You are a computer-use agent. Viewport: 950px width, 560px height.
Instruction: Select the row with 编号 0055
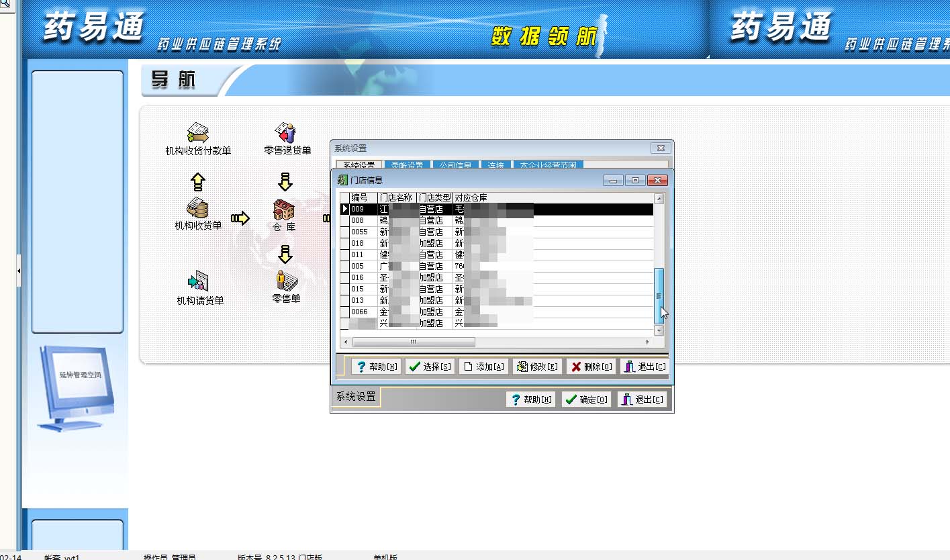coord(496,232)
